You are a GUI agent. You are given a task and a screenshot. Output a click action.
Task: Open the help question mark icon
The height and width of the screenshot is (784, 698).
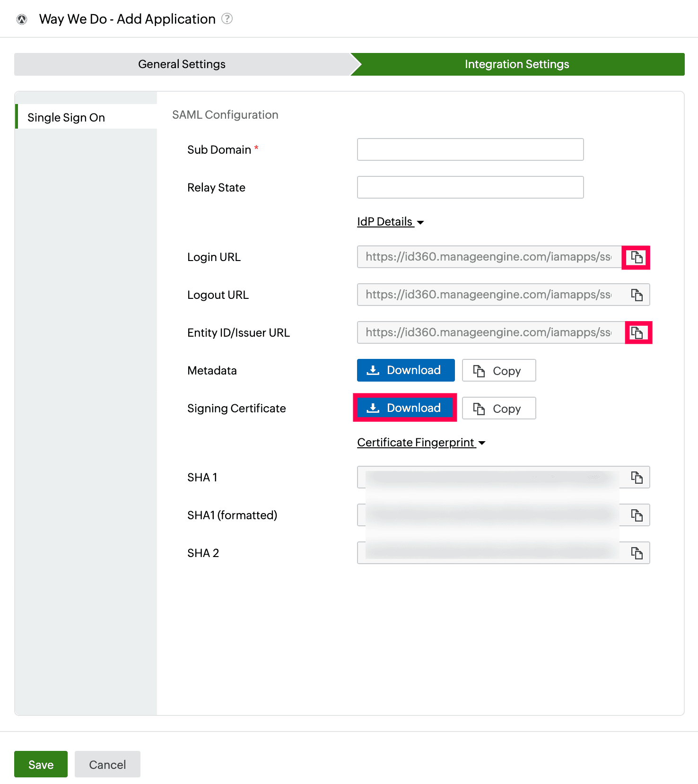227,18
